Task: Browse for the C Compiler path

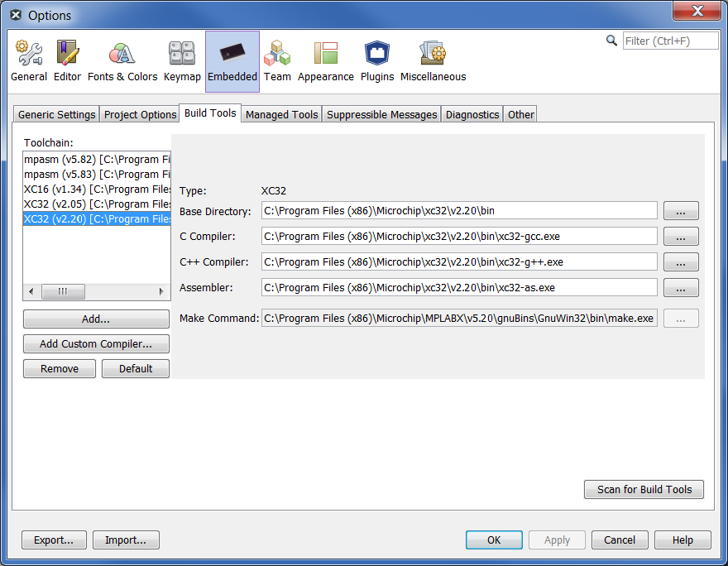Action: point(681,236)
